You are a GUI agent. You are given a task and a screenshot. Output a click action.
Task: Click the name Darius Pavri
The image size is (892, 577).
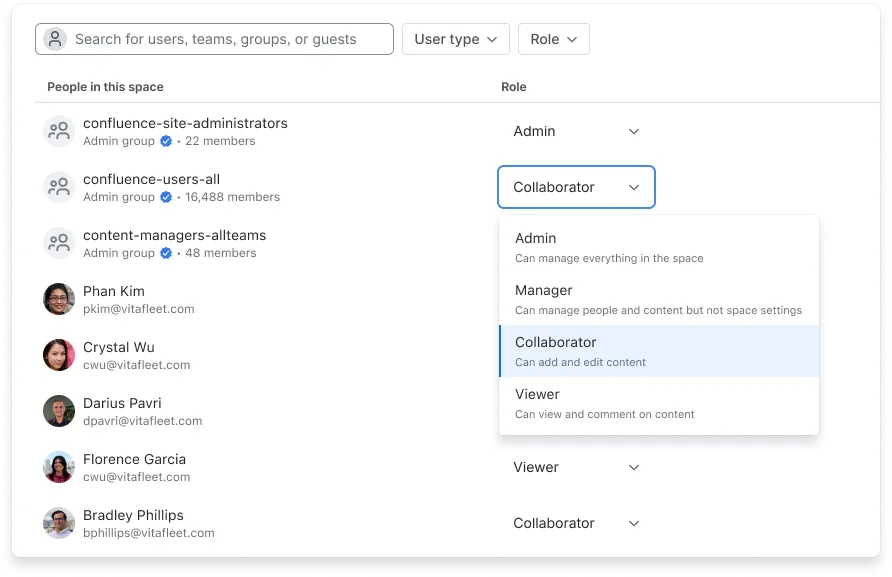(x=122, y=403)
